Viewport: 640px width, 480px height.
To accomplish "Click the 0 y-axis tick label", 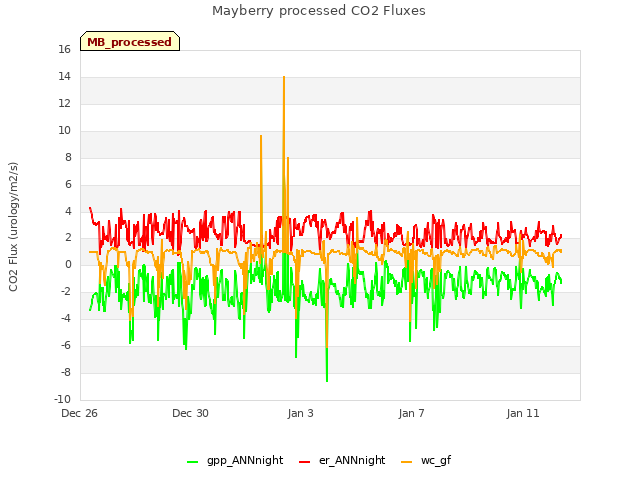I will coord(68,264).
